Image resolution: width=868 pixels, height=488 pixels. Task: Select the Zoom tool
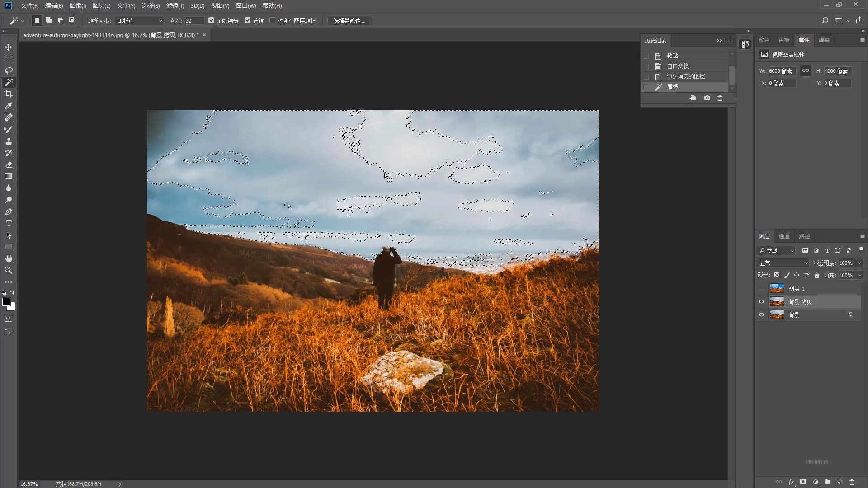point(9,270)
